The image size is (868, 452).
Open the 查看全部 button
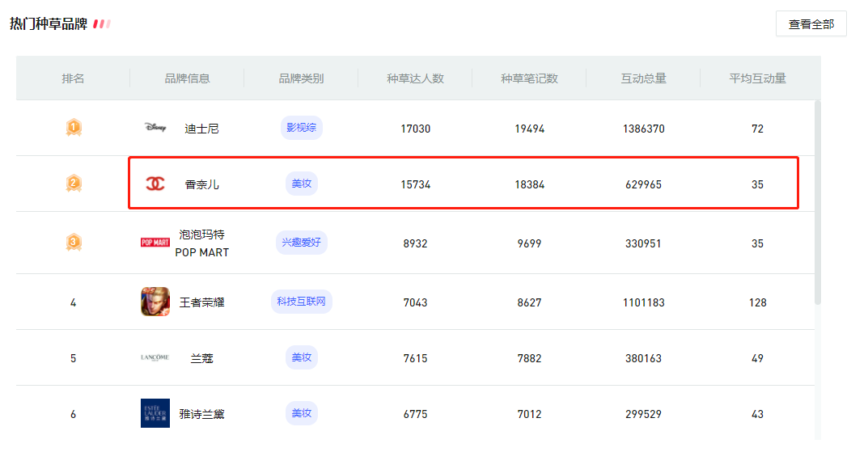click(x=811, y=23)
